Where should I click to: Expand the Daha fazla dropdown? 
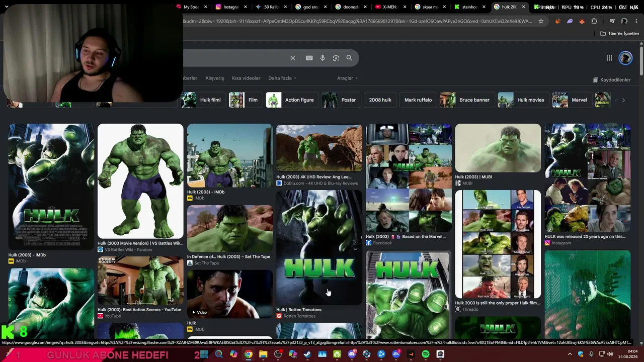pyautogui.click(x=282, y=78)
